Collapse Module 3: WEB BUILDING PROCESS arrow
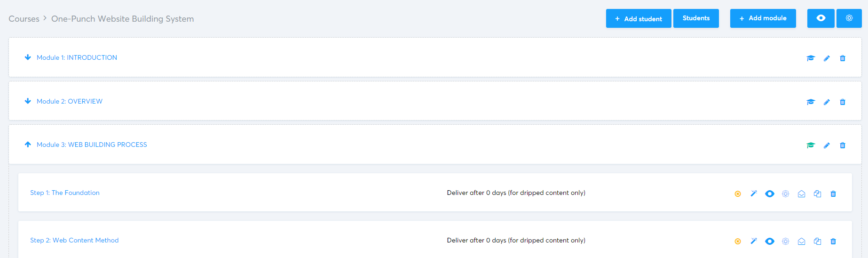Viewport: 868px width, 258px height. pos(28,145)
